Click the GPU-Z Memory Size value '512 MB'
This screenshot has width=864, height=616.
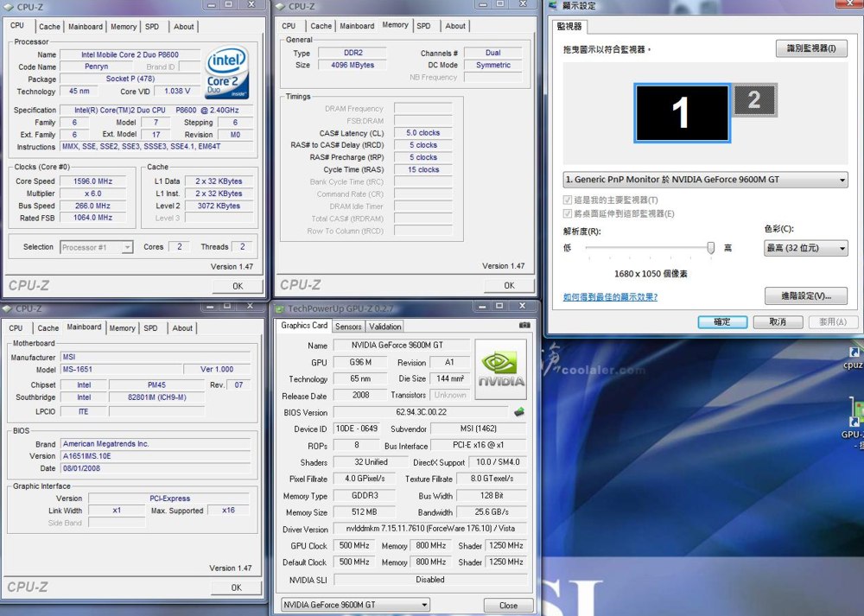(x=365, y=512)
